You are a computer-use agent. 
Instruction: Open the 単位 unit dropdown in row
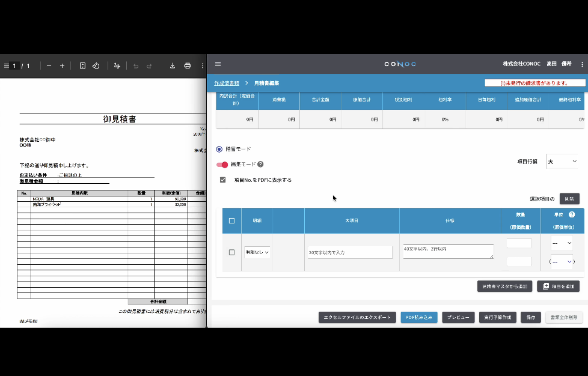pos(562,243)
